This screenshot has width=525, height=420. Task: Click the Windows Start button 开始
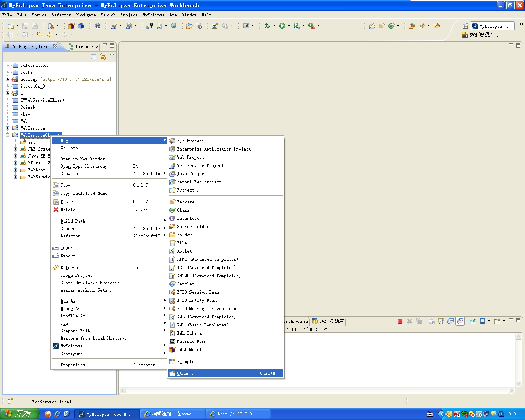pos(20,414)
